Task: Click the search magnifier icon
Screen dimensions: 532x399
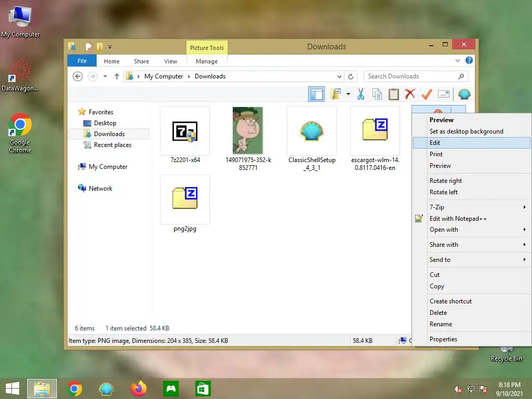Action: 461,76
